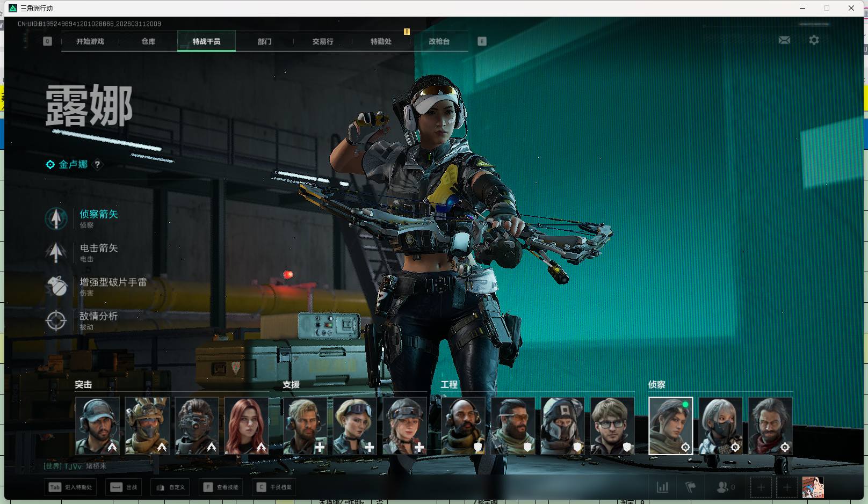Open the 改枪台 tab

point(439,41)
